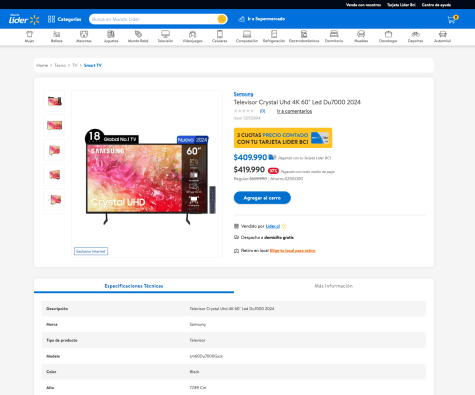Switch to Especificaciones Técnicas tab

tap(134, 286)
